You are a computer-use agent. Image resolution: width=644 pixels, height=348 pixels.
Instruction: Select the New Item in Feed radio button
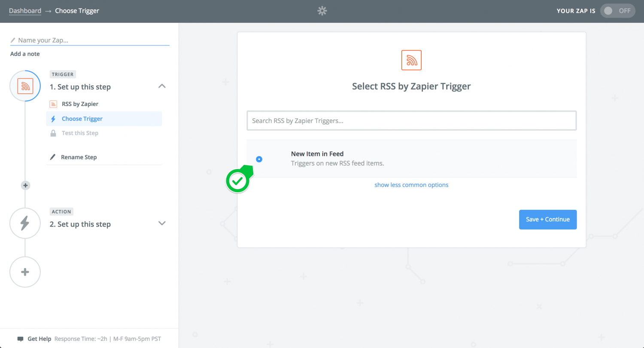click(x=259, y=159)
